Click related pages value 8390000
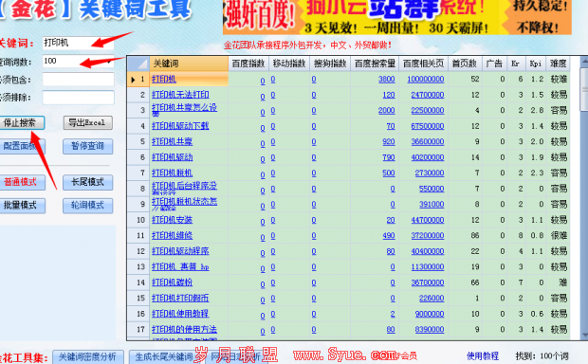 [430, 329]
